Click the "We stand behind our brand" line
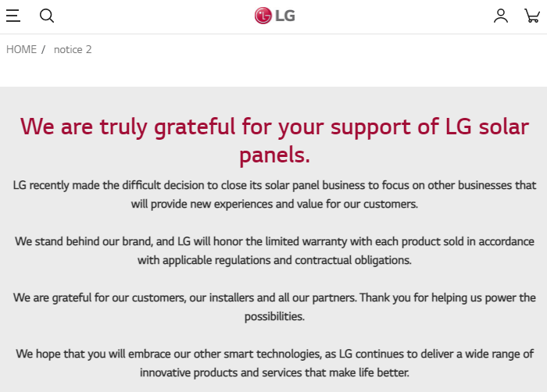The width and height of the screenshot is (547, 392). pyautogui.click(x=274, y=241)
